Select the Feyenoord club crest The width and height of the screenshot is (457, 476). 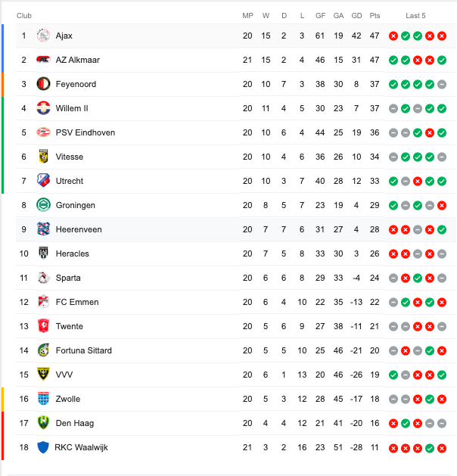[x=43, y=84]
